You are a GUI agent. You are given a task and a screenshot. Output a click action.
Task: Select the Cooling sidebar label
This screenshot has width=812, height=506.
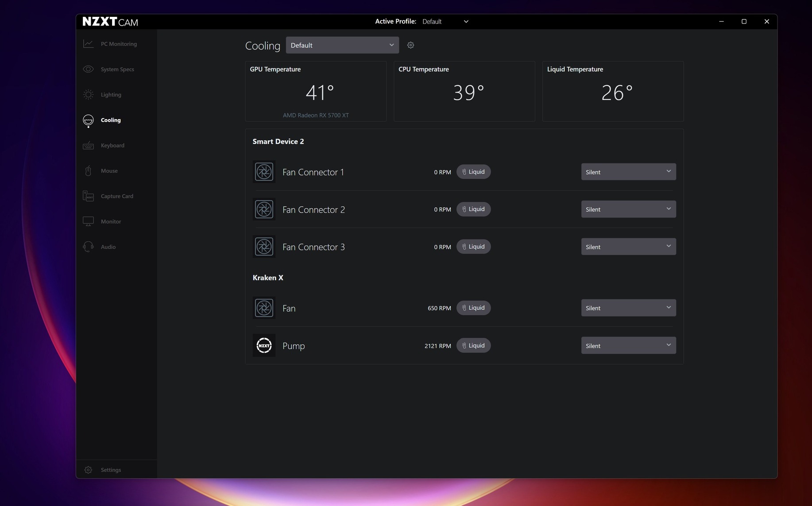111,120
